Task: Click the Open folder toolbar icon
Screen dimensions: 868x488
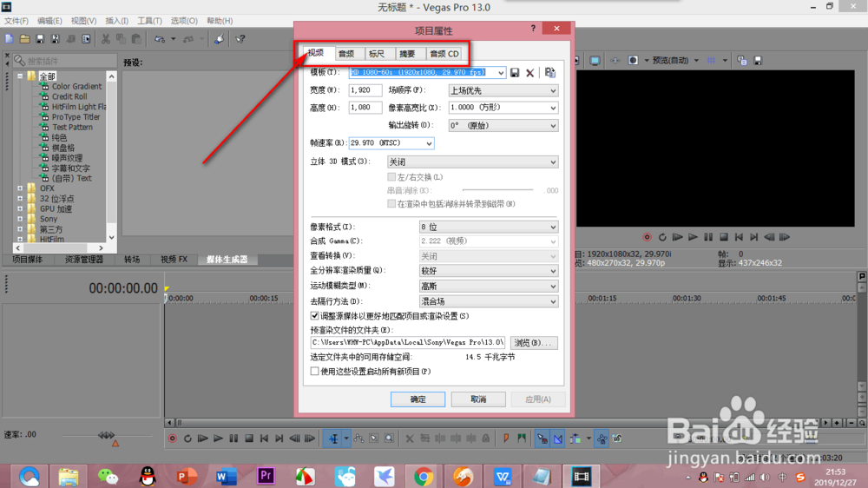Action: (x=24, y=39)
